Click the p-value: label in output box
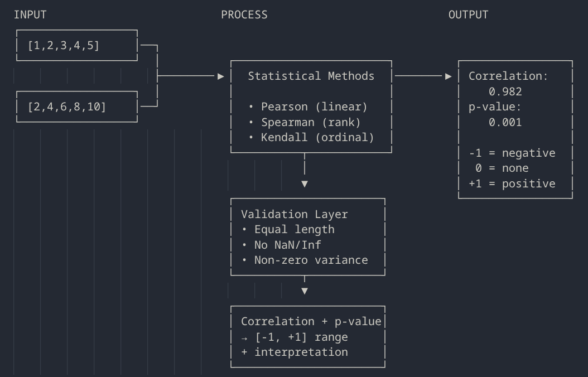This screenshot has width=588, height=377. 495,107
